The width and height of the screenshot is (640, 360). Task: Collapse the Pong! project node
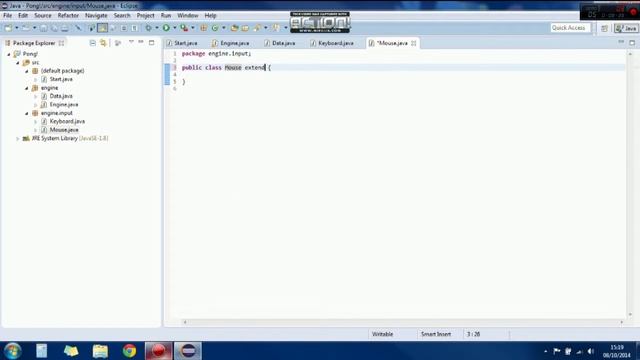pos(9,54)
